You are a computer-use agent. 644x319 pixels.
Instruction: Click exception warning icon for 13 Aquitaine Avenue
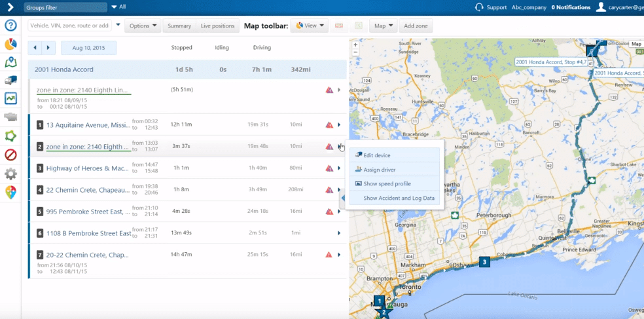click(x=329, y=125)
